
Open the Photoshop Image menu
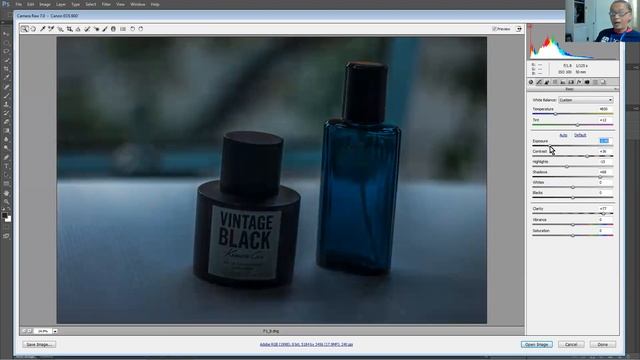point(45,4)
